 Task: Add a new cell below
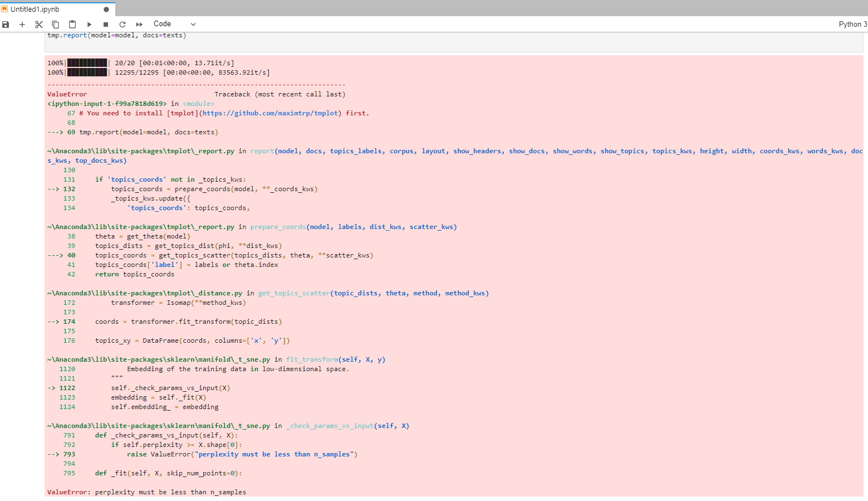click(x=22, y=24)
